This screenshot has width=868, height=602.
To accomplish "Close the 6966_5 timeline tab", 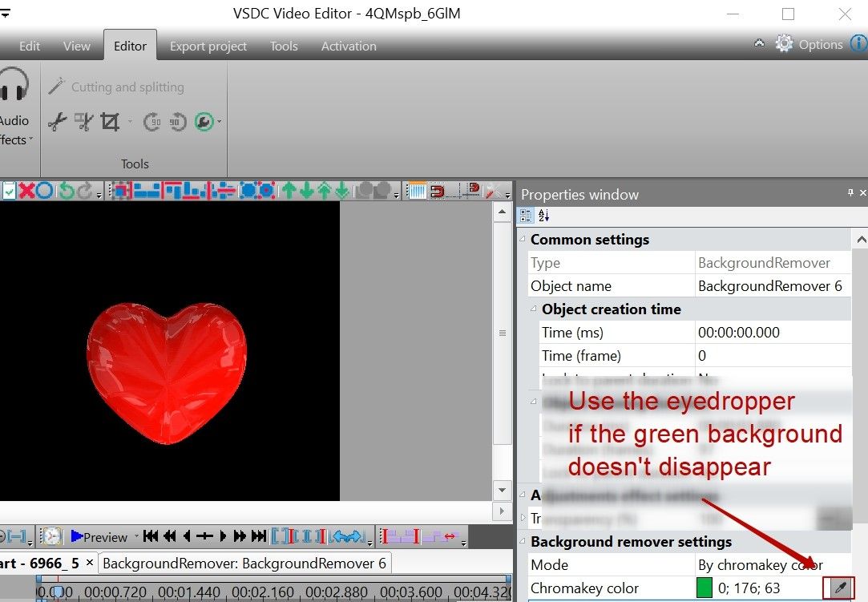I will tap(90, 563).
